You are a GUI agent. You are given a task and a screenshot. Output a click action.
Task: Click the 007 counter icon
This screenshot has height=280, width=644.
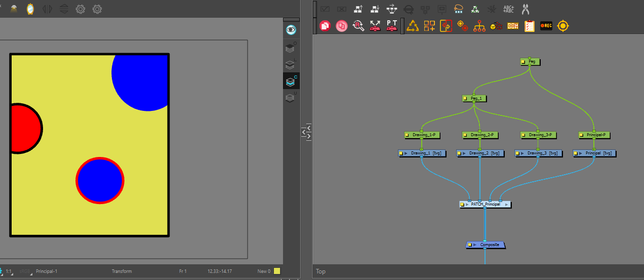click(x=513, y=26)
